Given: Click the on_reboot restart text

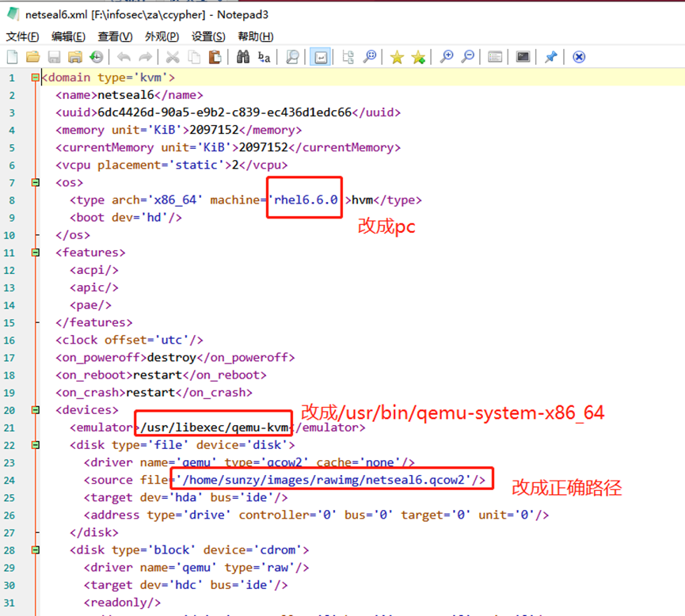Looking at the screenshot, I should (x=158, y=375).
